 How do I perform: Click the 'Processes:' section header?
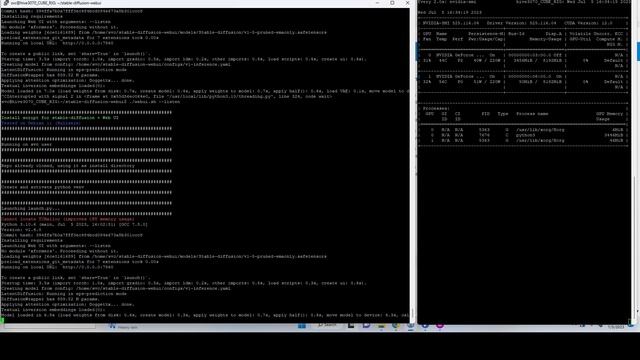coord(436,109)
